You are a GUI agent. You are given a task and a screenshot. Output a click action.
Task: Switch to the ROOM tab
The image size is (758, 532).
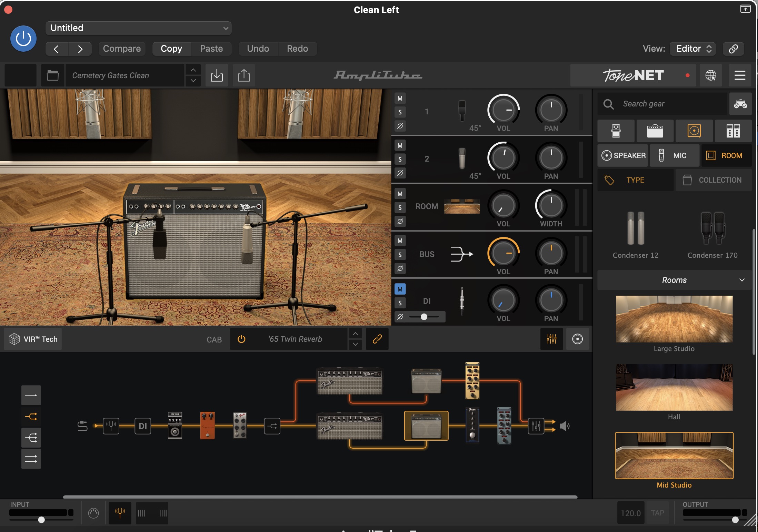(x=726, y=155)
